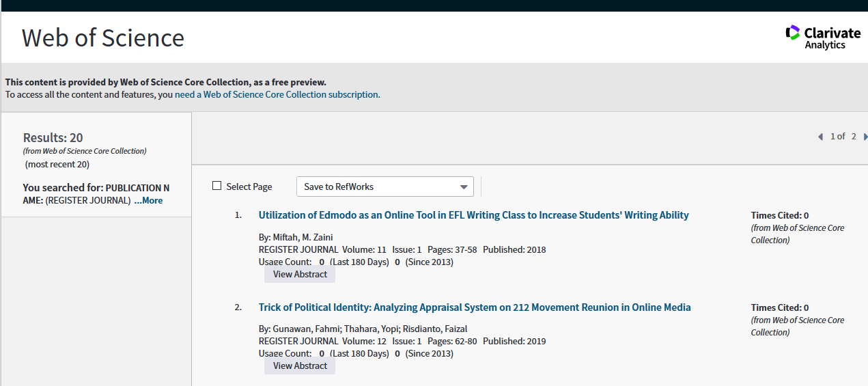Open the Save to RefWorks dropdown
868x386 pixels.
click(x=385, y=187)
